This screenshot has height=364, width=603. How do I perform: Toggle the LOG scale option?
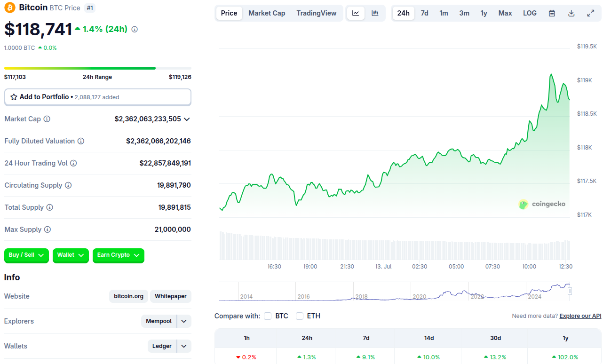530,13
